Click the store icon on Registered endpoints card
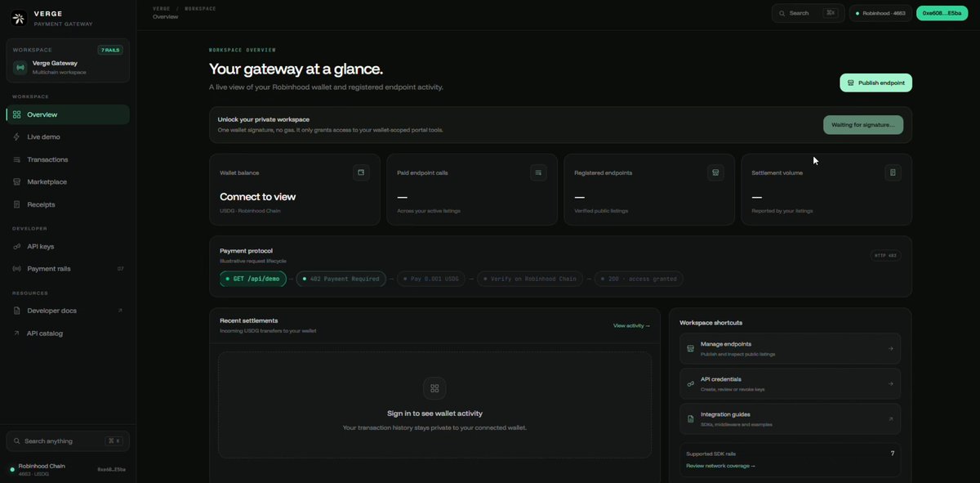Viewport: 980px width, 483px height. pyautogui.click(x=715, y=172)
